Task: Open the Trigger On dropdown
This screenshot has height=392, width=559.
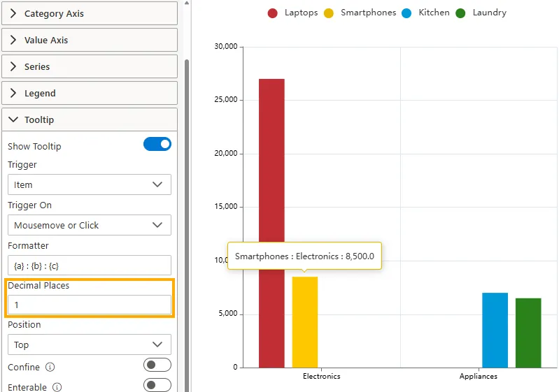Action: 89,225
